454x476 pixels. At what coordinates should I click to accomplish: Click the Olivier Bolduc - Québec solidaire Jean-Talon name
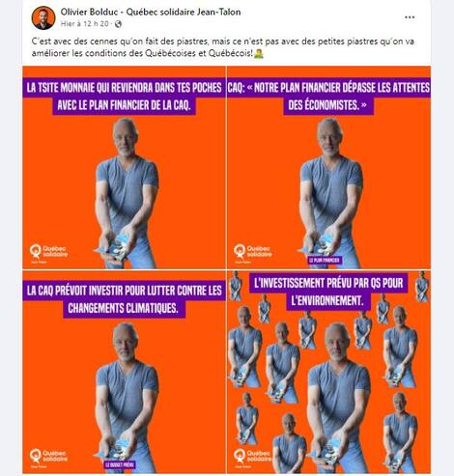(x=151, y=12)
